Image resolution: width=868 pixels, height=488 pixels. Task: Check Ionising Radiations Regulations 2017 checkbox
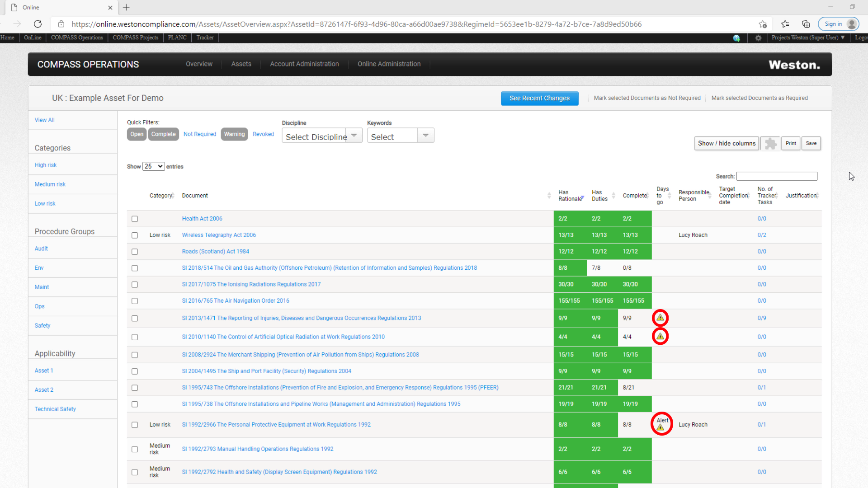[135, 285]
